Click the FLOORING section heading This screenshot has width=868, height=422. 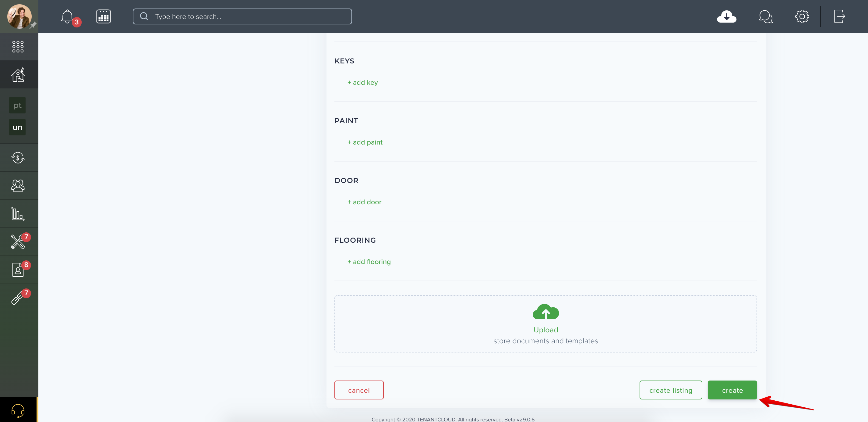tap(355, 240)
